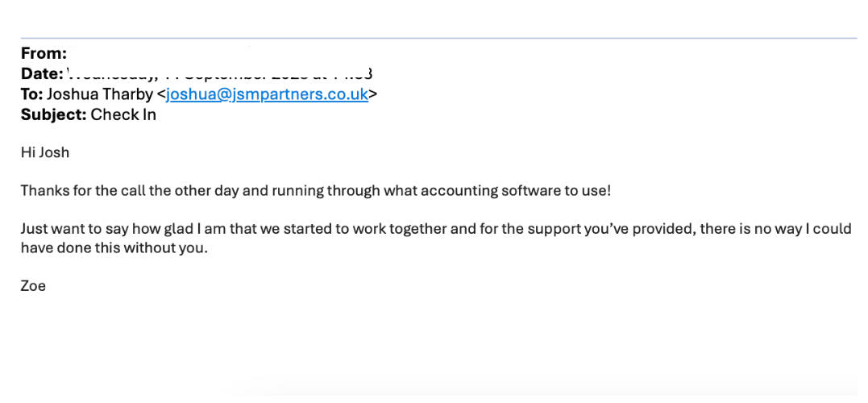This screenshot has height=403, width=868.
Task: Select the recipient name Joshua Tharby
Action: click(x=100, y=94)
